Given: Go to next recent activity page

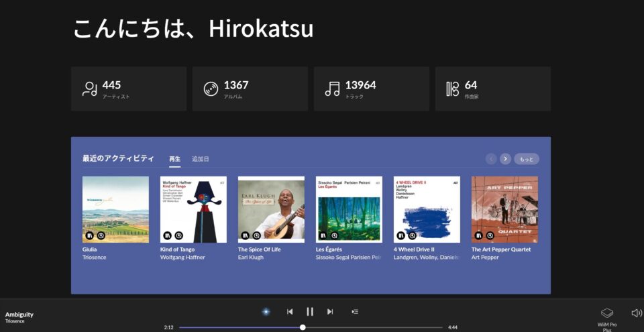Looking at the screenshot, I should click(x=506, y=159).
